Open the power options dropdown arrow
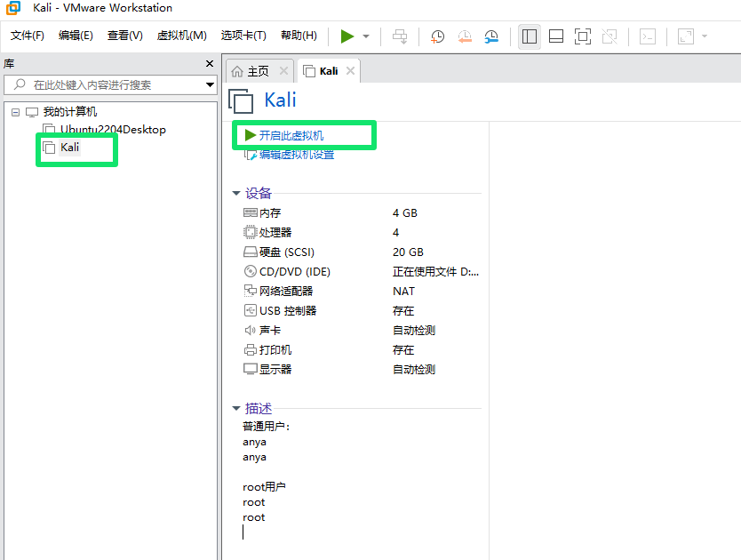 click(366, 36)
